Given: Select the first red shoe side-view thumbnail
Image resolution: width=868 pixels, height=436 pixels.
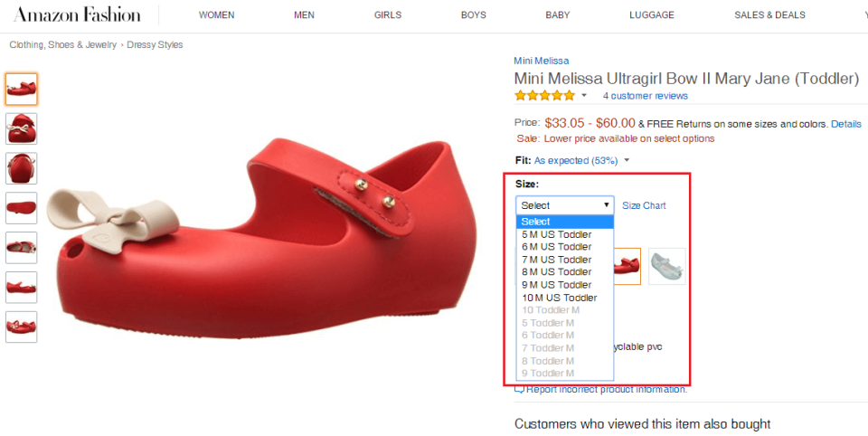Looking at the screenshot, I should 22,90.
